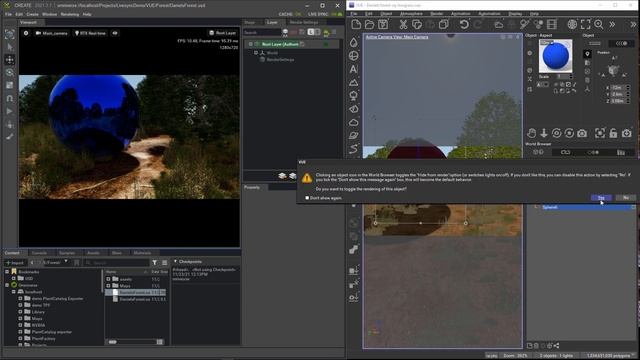
Task: Expand the Bookmarks tree node
Action: [x=7, y=271]
